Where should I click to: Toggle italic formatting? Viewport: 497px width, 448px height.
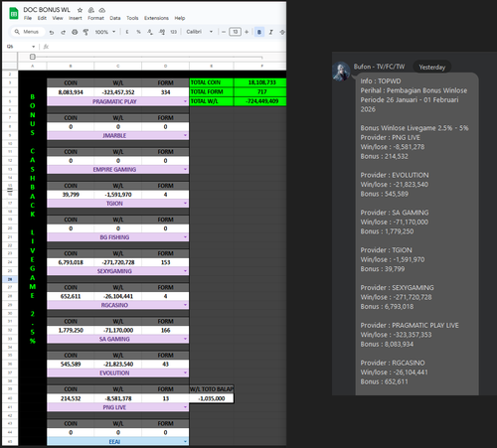coord(270,32)
